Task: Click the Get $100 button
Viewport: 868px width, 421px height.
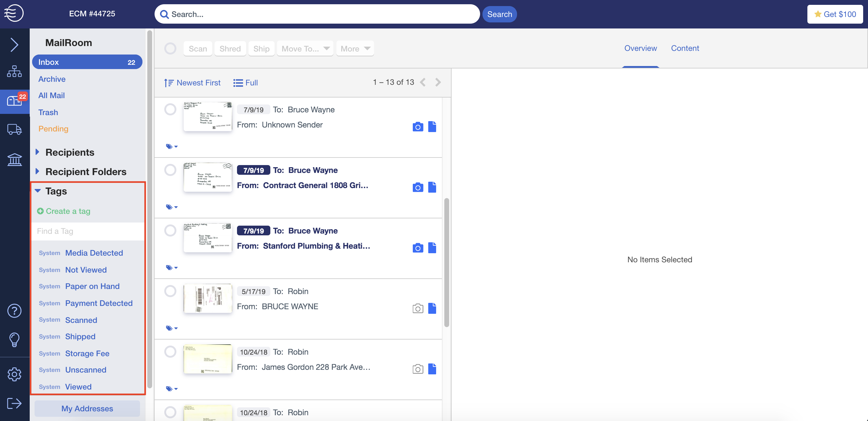Action: [x=835, y=14]
